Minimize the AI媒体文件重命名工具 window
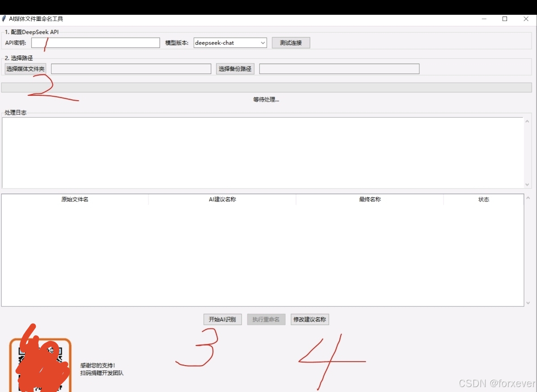This screenshot has height=392, width=537. tap(484, 19)
